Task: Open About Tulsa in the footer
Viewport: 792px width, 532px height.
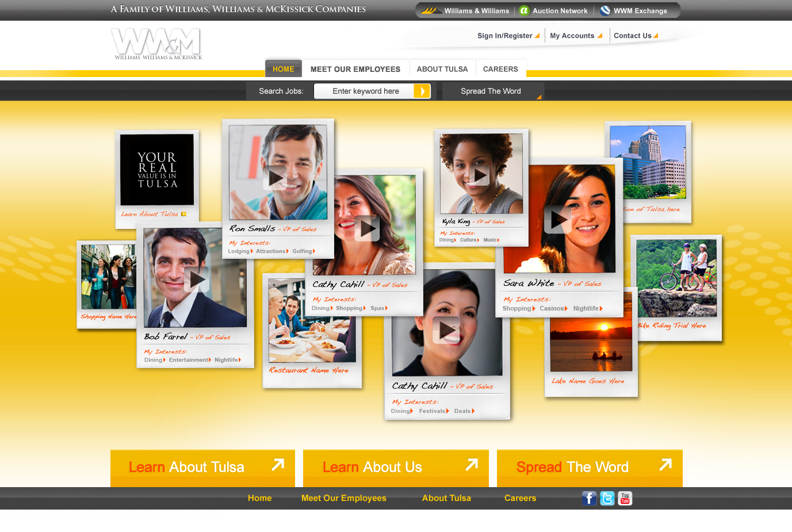Action: point(446,498)
